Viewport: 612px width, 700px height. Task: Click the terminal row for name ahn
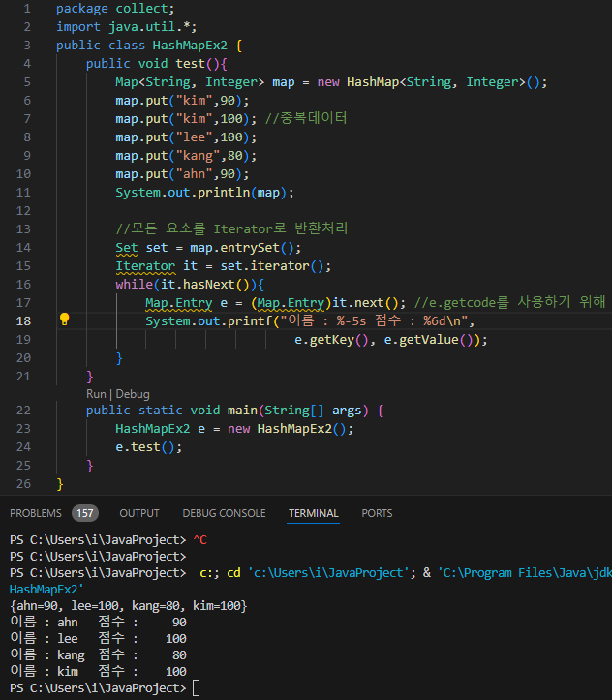98,622
